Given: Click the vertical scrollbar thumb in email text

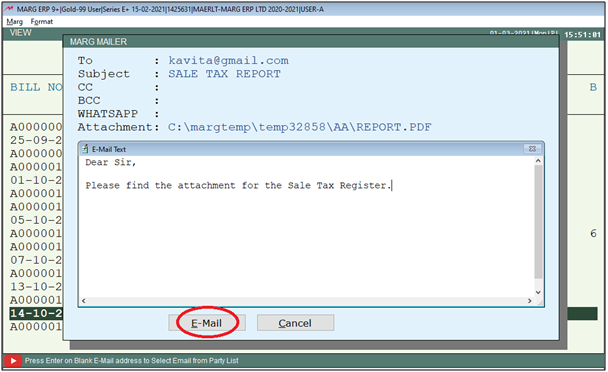Looking at the screenshot, I should coord(538,222).
